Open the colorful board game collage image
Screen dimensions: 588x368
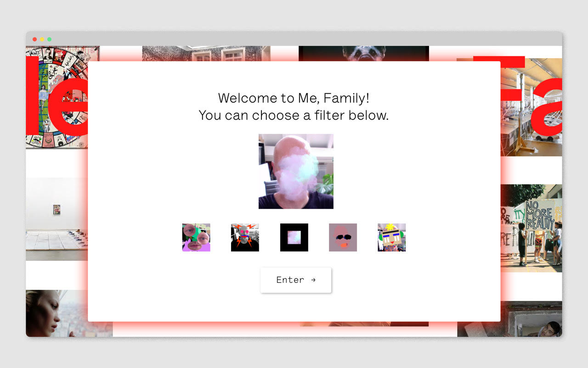pos(57,97)
